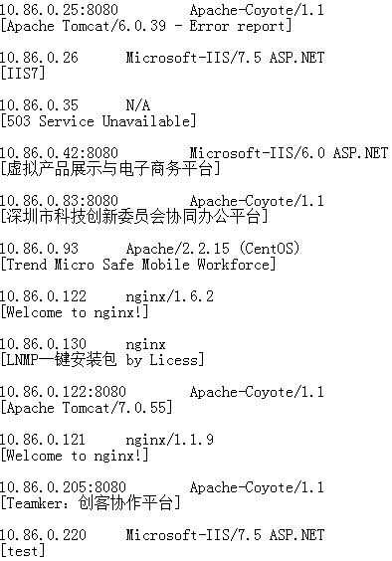Select the 503 Service Unavailable text
The width and height of the screenshot is (392, 561).
98,121
